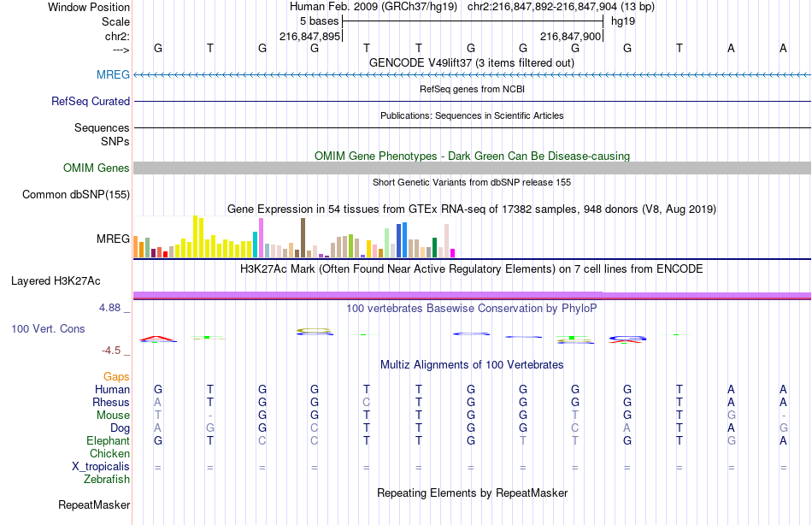Image resolution: width=812 pixels, height=525 pixels.
Task: Click the SNPs track label
Action: click(x=115, y=141)
